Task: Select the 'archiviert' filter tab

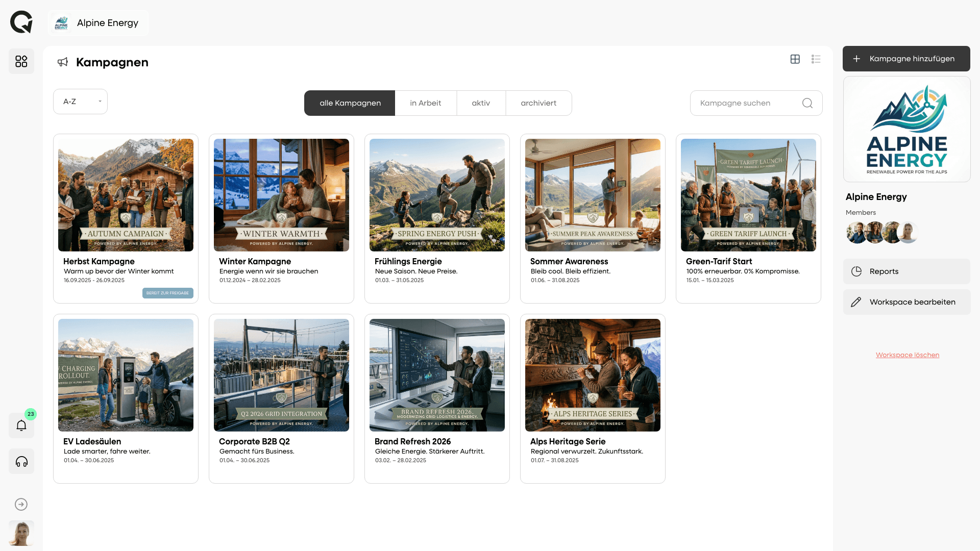Action: (538, 103)
